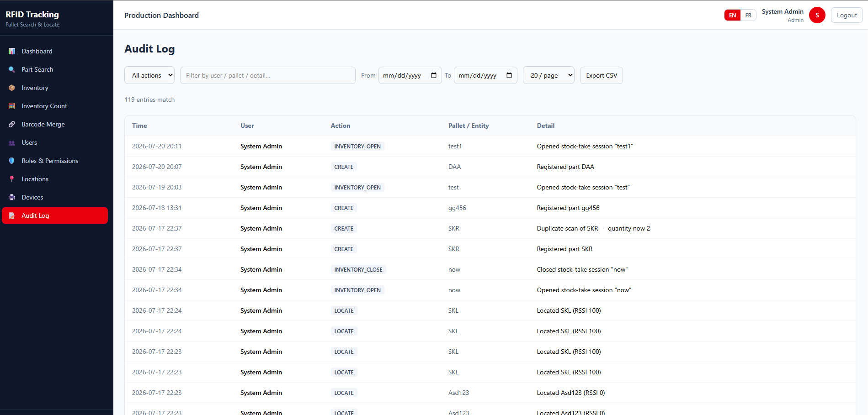Click detail 'Closed stock-take session "now"'
Image resolution: width=868 pixels, height=415 pixels.
pyautogui.click(x=582, y=269)
